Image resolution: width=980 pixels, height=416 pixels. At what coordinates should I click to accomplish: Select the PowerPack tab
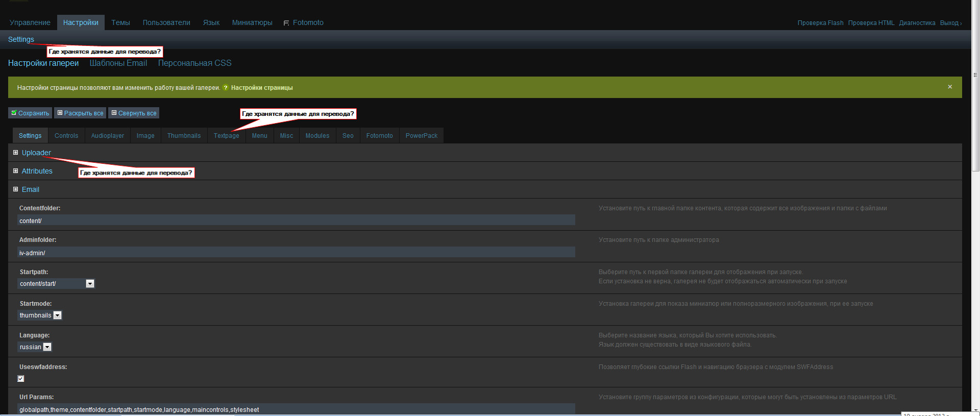422,136
